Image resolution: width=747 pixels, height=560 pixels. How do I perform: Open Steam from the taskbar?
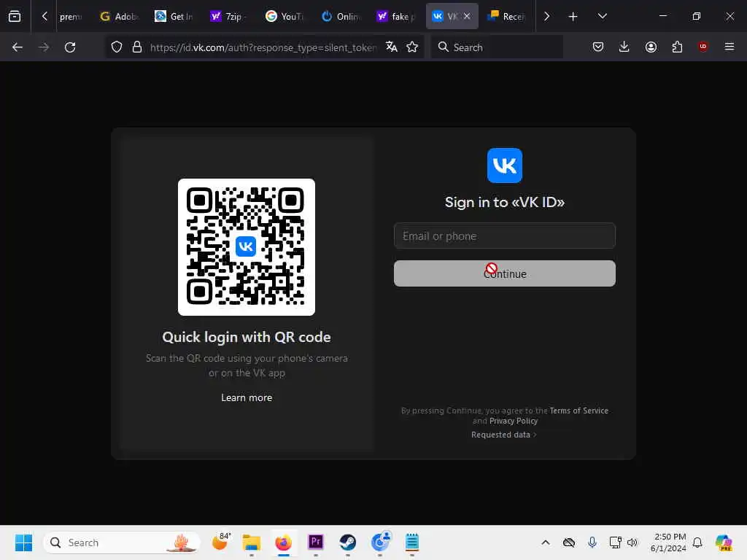coord(348,542)
